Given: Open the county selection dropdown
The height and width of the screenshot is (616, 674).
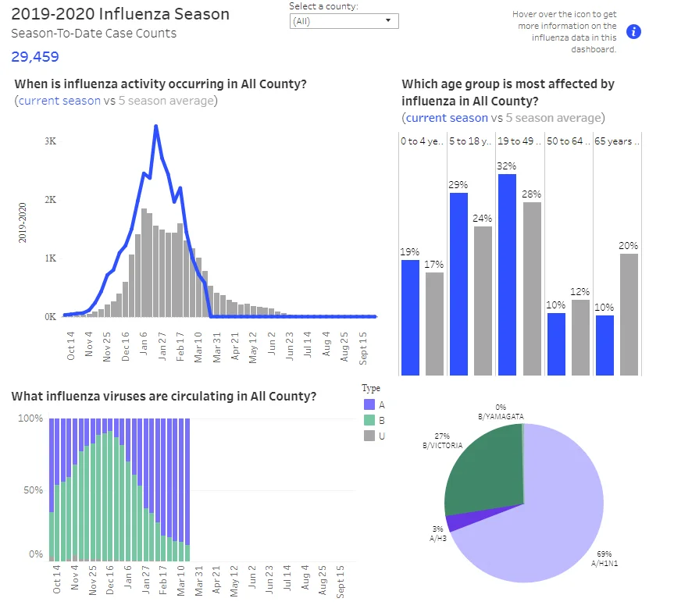Looking at the screenshot, I should coord(344,21).
